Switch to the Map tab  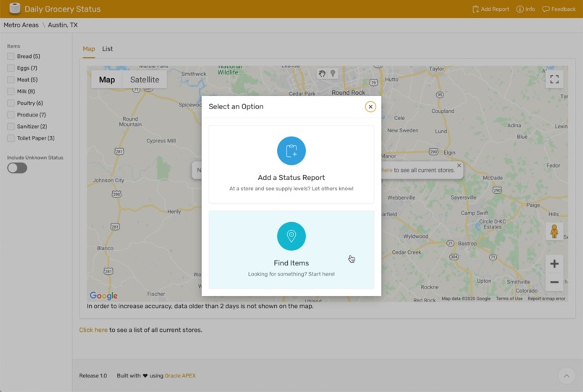coord(88,48)
